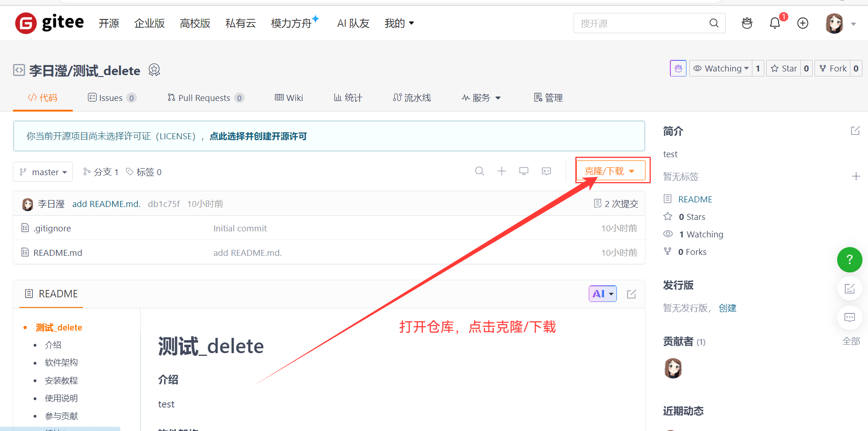Click 标签 0 link
This screenshot has height=431, width=868.
(144, 172)
